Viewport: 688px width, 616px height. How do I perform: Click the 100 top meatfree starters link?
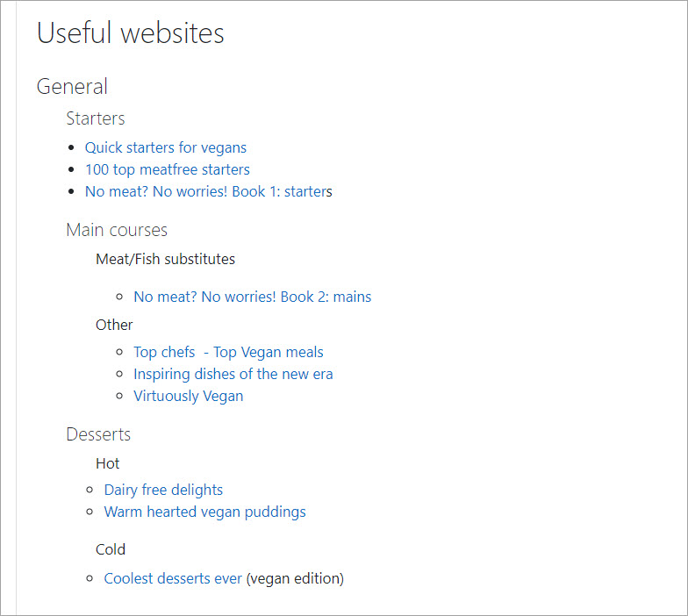tap(167, 169)
